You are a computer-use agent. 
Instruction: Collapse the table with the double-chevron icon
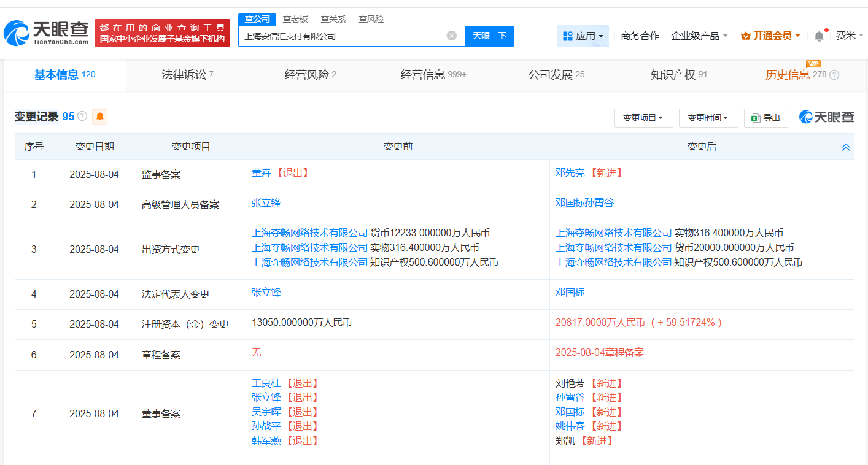pyautogui.click(x=846, y=147)
